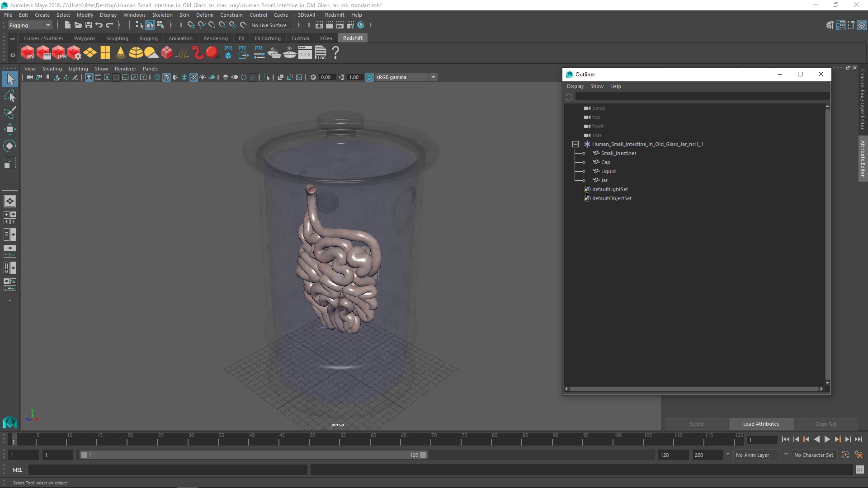Create Redshift sun and sky icon
868x488 pixels.
(151, 53)
